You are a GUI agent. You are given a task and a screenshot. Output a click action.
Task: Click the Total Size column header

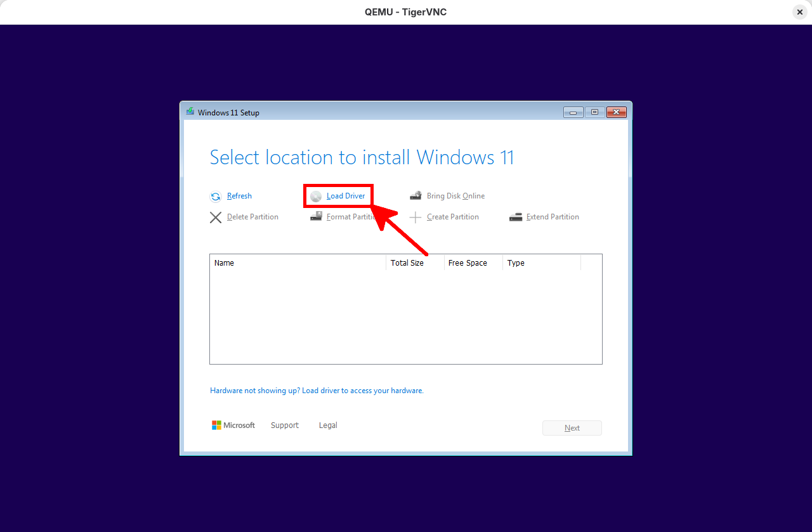407,263
